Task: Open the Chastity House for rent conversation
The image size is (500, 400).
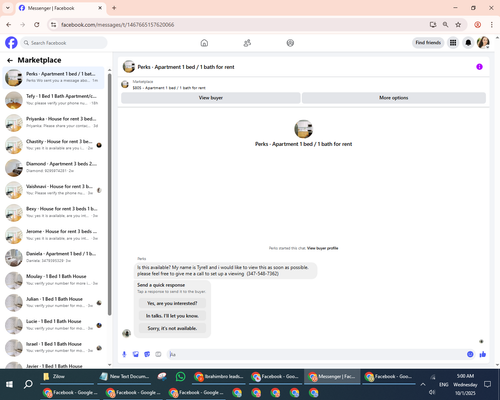Action: pos(53,145)
